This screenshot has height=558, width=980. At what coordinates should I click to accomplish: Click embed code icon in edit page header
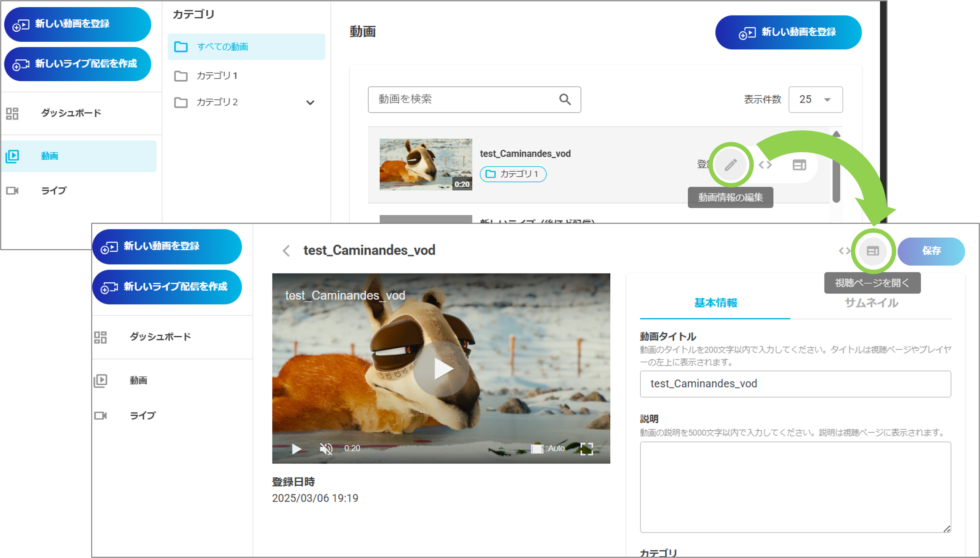coord(844,251)
